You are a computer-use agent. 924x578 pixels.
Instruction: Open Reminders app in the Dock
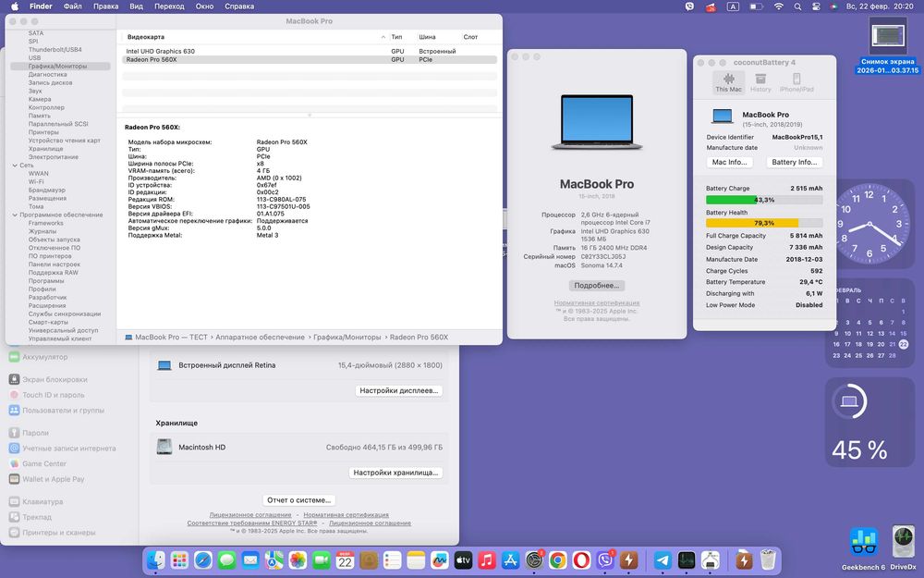[392, 560]
